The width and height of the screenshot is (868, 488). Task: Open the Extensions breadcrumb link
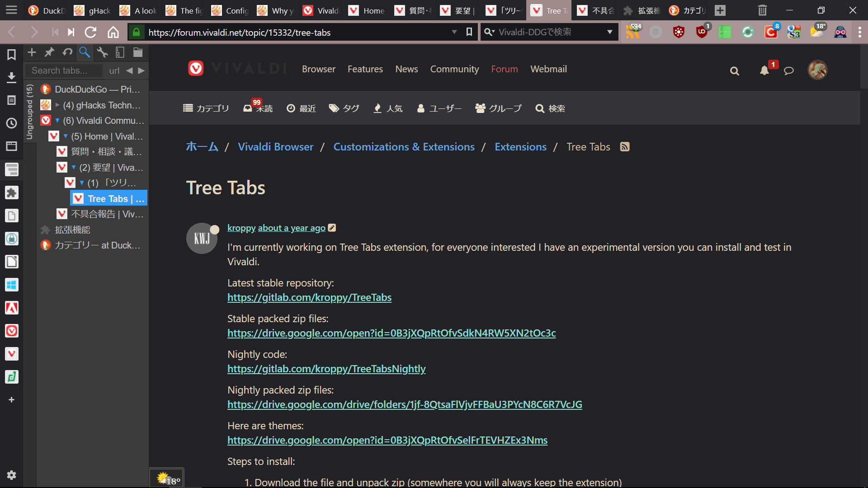pos(520,147)
